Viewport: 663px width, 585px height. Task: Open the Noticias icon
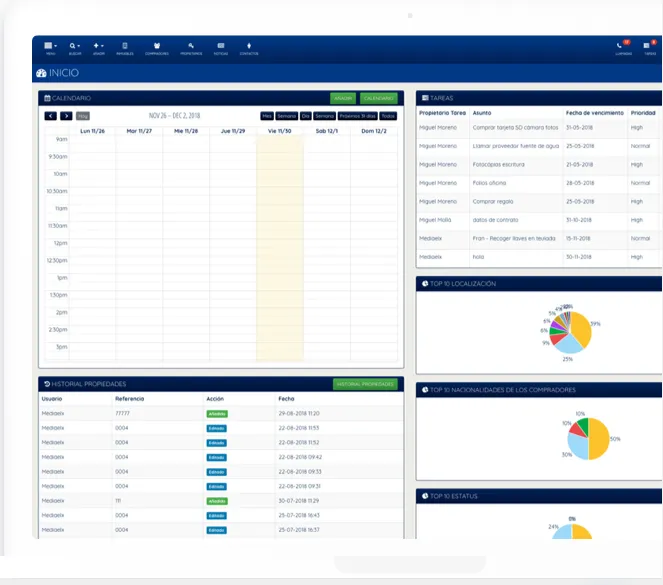[x=221, y=48]
